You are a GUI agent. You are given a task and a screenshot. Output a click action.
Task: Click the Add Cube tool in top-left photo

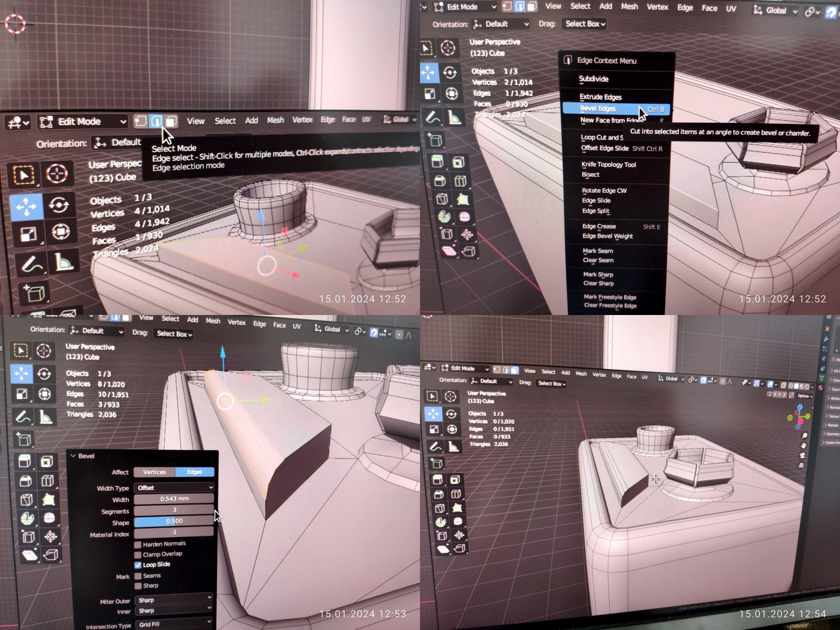pos(34,293)
